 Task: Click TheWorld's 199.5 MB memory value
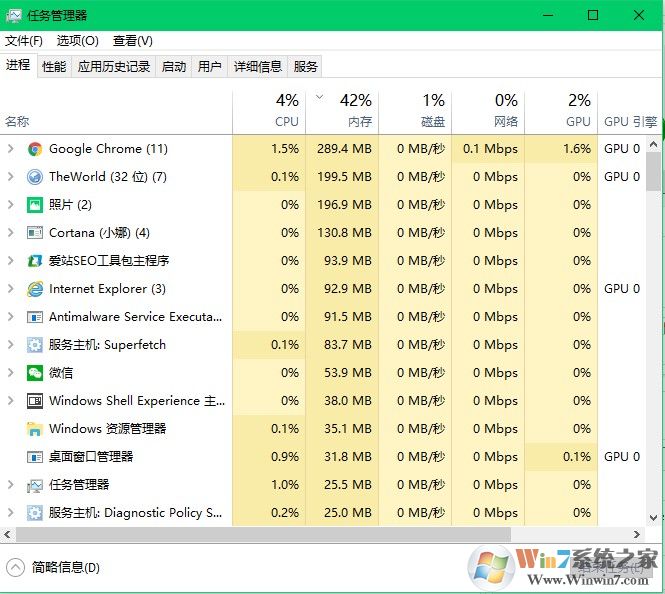344,177
